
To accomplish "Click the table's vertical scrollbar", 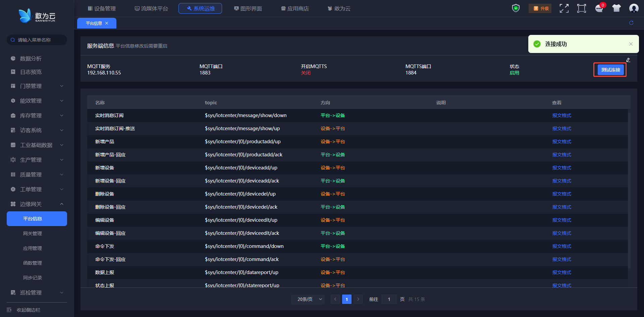I will [x=629, y=190].
